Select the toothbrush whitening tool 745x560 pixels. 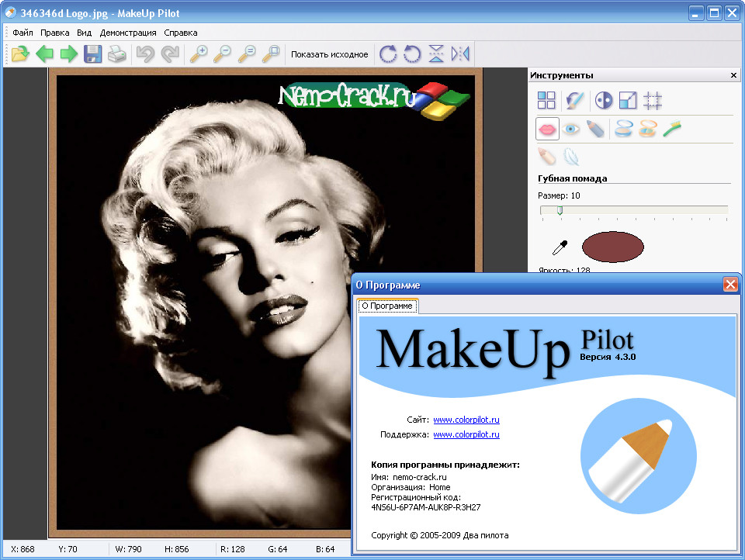[x=672, y=129]
